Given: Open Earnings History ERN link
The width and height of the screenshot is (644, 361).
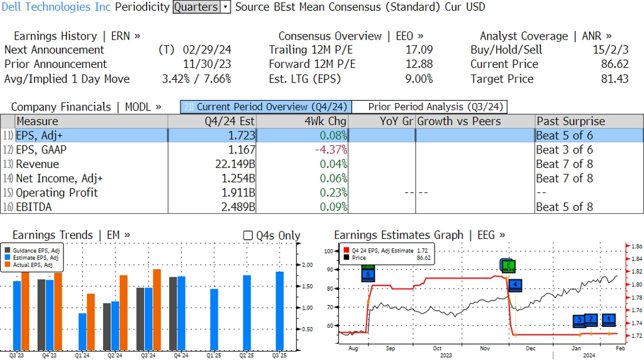Looking at the screenshot, I should [77, 36].
